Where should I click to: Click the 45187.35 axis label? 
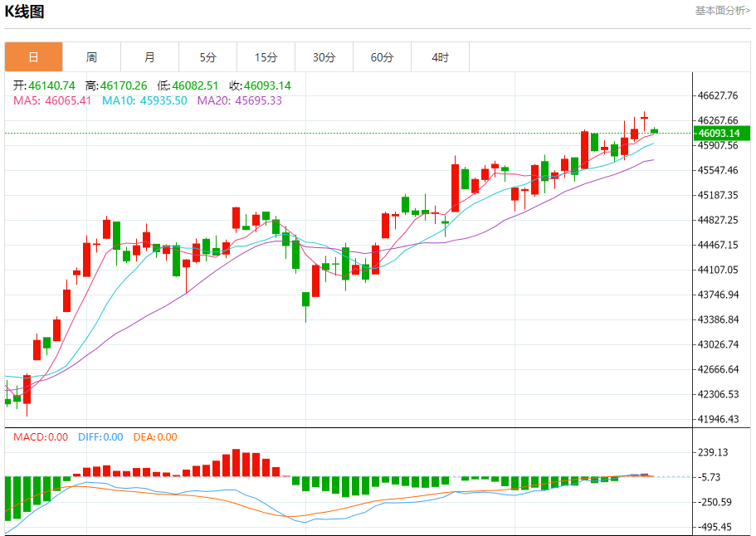pos(718,195)
